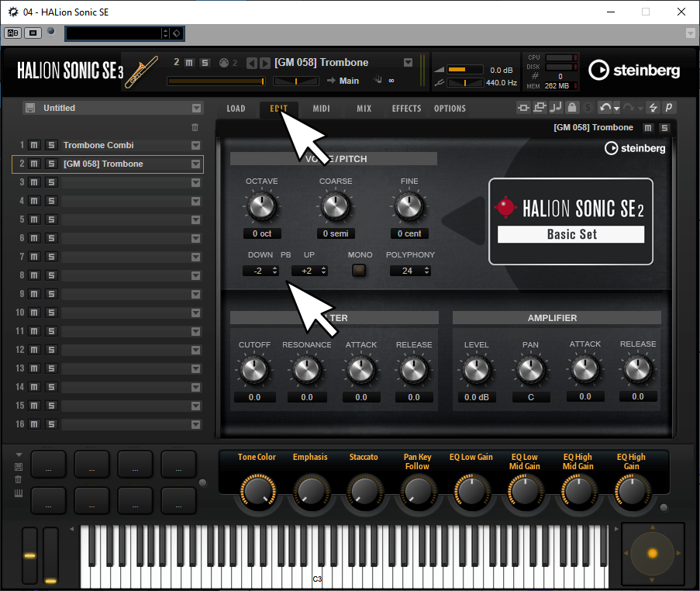Solo slot 2 GM 058 Trombone
The height and width of the screenshot is (591, 700).
51,164
